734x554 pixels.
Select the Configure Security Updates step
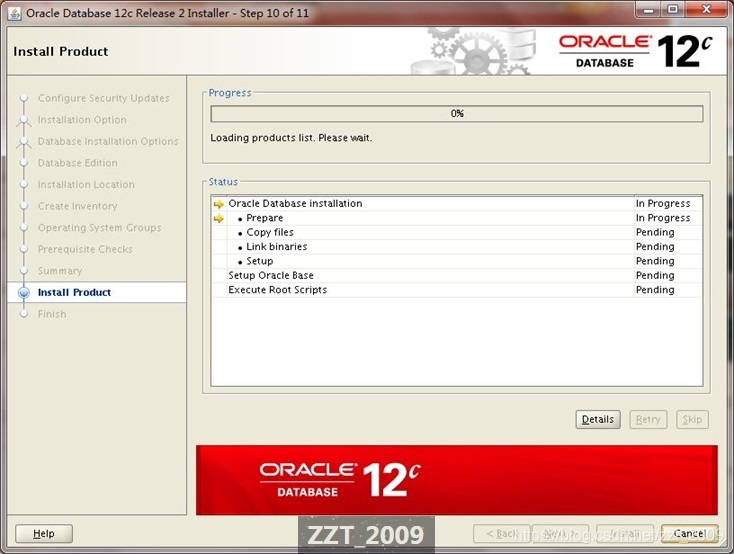[x=103, y=98]
